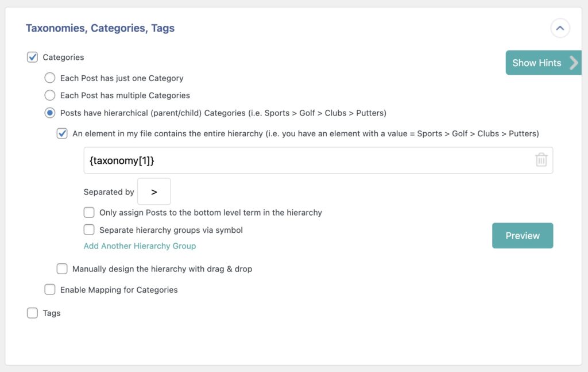Viewport: 588px width, 372px height.
Task: Choose Posts have hierarchical Categories option
Action: [50, 113]
